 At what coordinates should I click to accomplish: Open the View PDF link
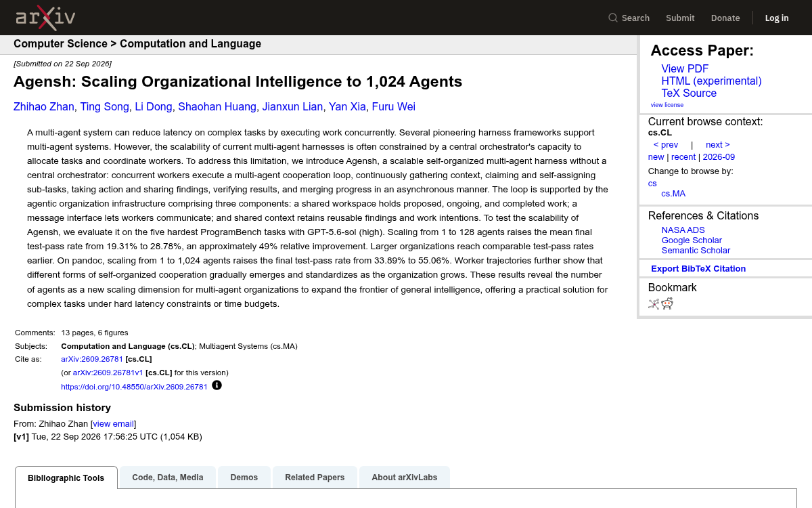pyautogui.click(x=685, y=68)
